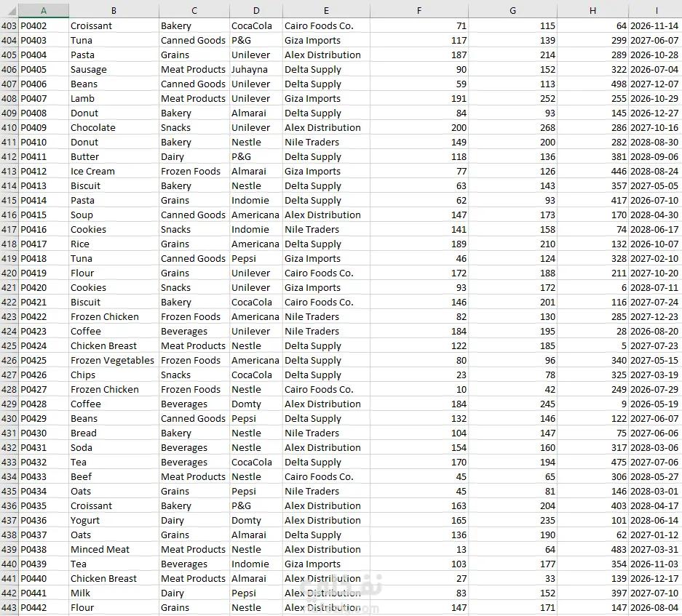Click value 191 in Lamb row
Viewport: 682px width, 616px height.
tap(419, 98)
